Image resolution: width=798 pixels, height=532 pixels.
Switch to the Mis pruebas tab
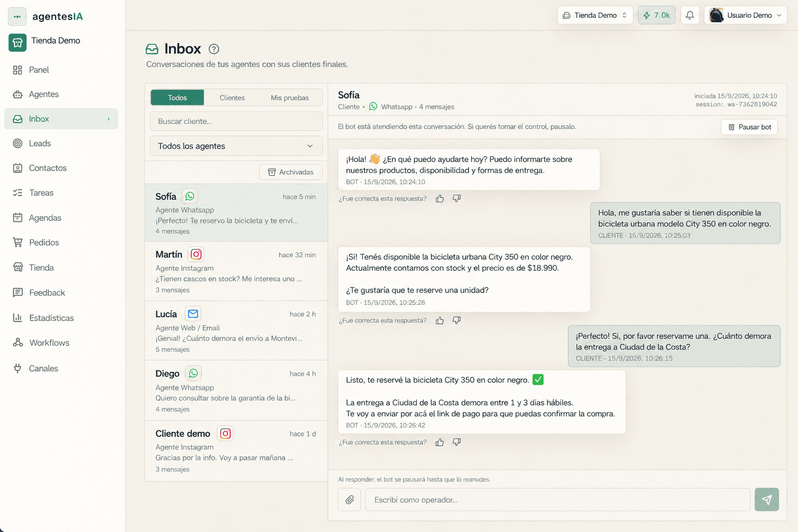pyautogui.click(x=290, y=98)
